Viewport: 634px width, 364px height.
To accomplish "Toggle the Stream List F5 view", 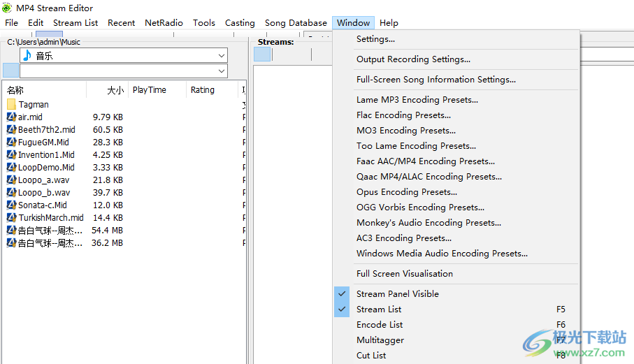I will [x=456, y=309].
